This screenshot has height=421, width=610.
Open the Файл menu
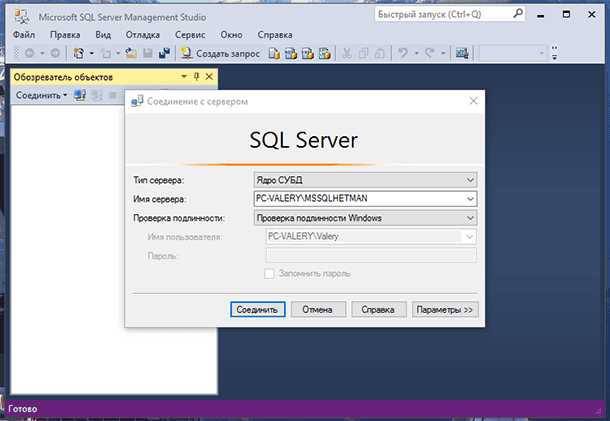(x=25, y=34)
